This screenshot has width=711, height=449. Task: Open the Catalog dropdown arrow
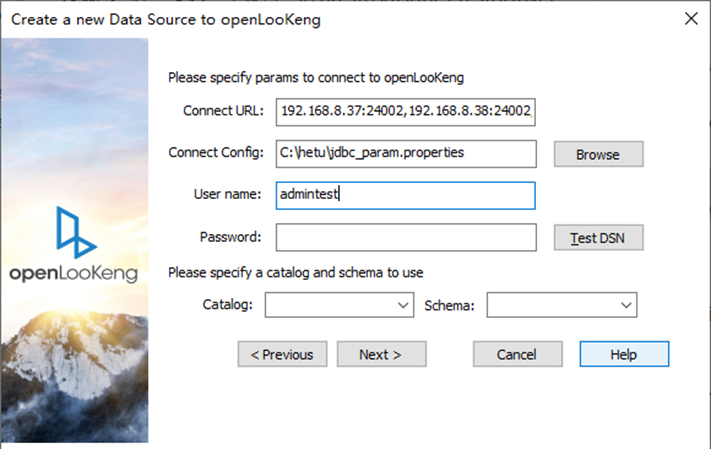pos(403,305)
